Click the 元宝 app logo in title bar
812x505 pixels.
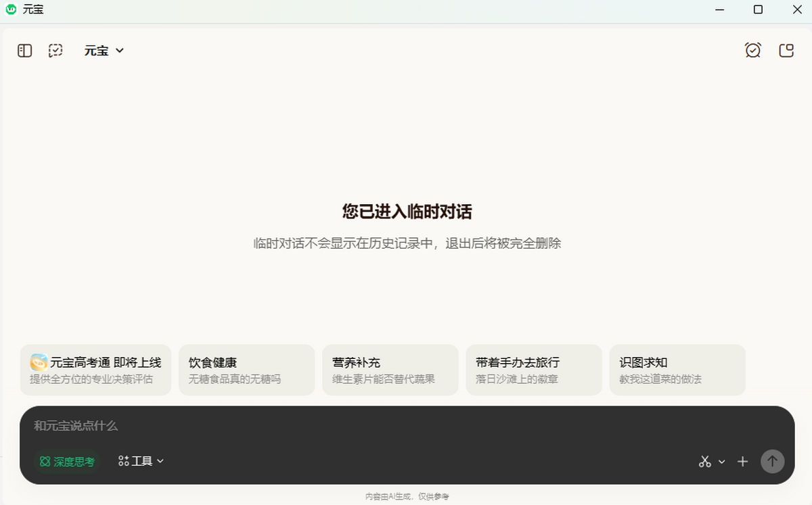pyautogui.click(x=11, y=9)
